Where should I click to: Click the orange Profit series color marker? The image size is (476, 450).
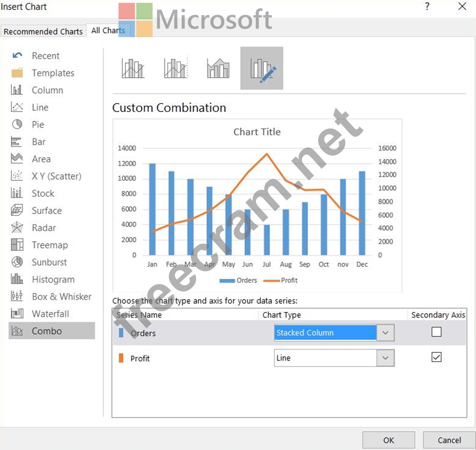tap(121, 358)
